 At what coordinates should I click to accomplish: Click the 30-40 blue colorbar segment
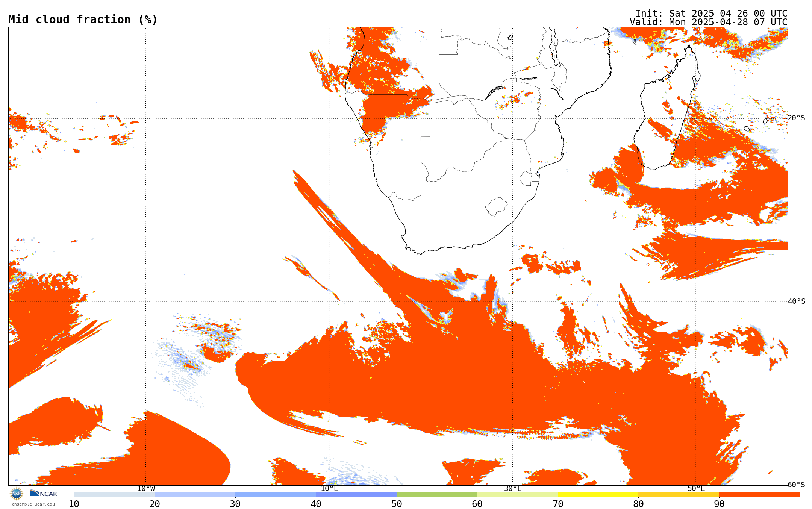(276, 495)
